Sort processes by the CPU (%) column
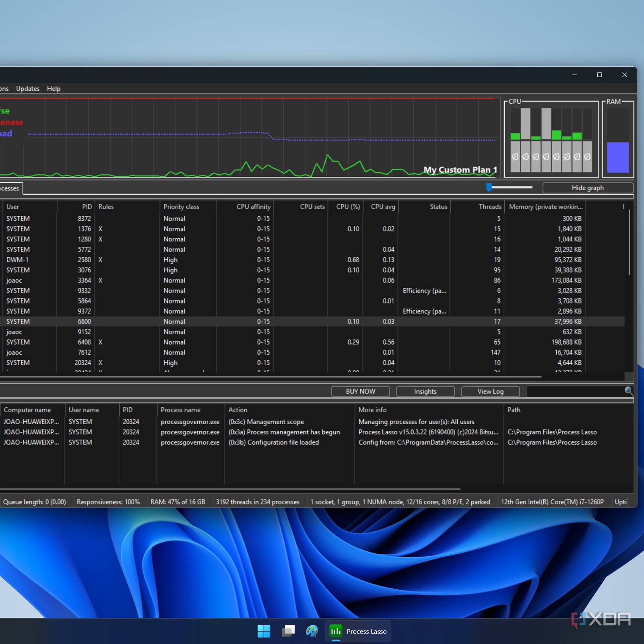 (348, 207)
